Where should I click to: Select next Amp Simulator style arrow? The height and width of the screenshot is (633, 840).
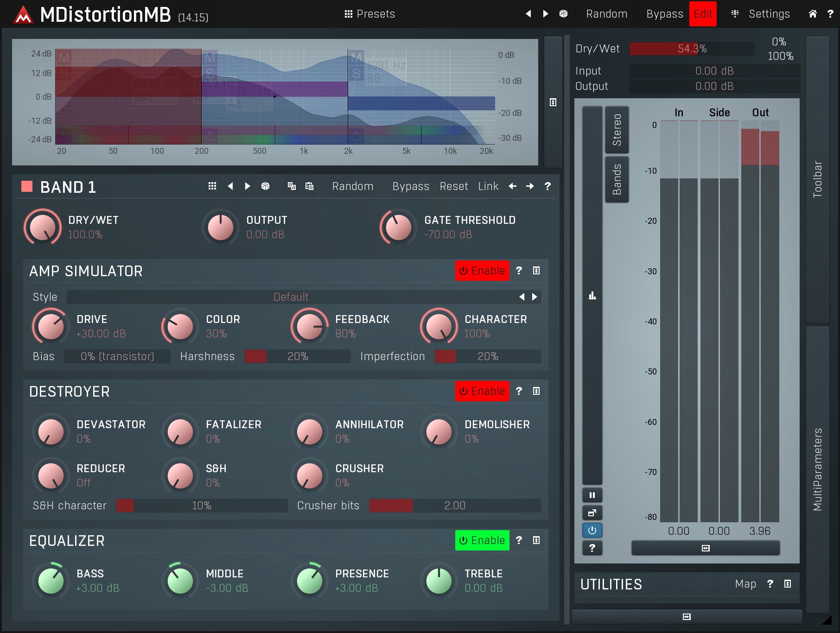(x=535, y=297)
